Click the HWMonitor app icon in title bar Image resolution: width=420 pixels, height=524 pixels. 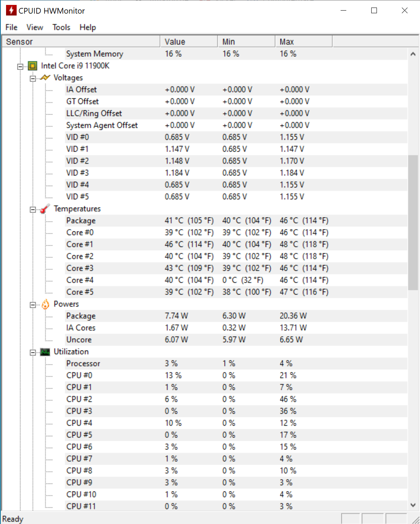(11, 11)
